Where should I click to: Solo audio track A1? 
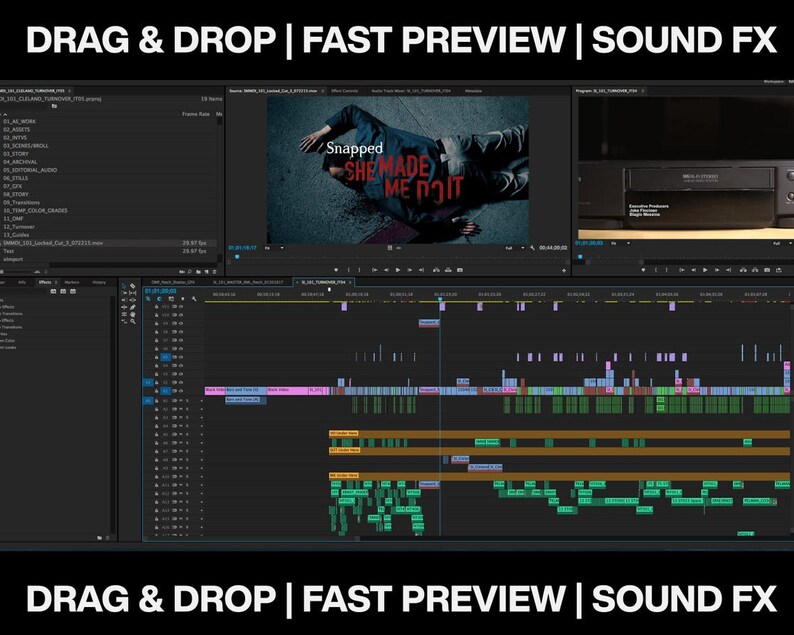[x=187, y=400]
